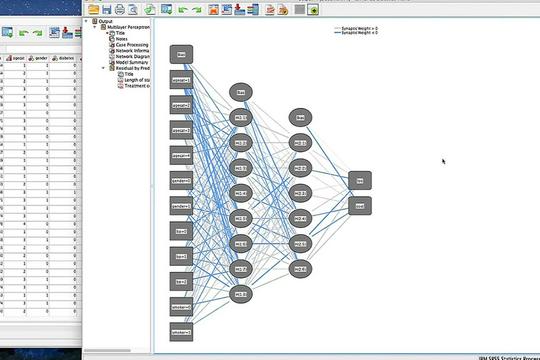
Task: Select Notes in the outline
Action: tap(122, 39)
